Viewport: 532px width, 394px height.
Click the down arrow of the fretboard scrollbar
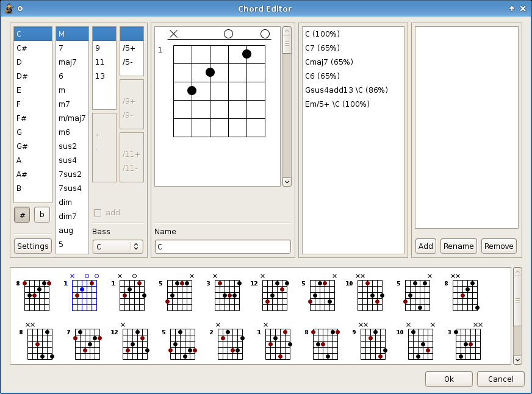287,182
